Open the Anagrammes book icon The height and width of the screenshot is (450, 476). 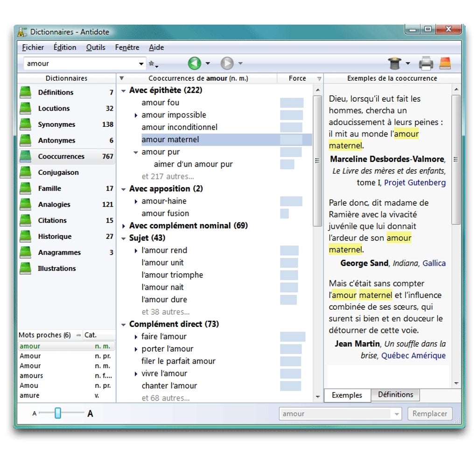point(25,252)
